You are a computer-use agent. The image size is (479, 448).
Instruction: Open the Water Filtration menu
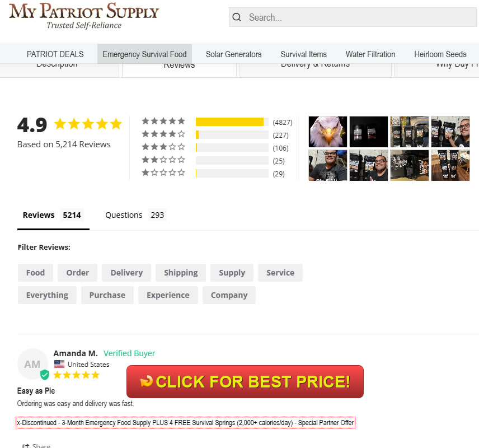370,54
